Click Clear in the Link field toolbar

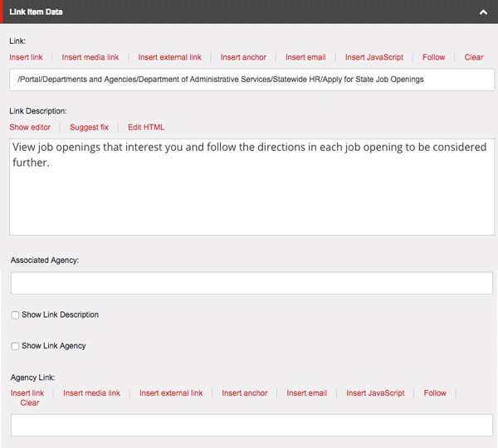pos(474,57)
